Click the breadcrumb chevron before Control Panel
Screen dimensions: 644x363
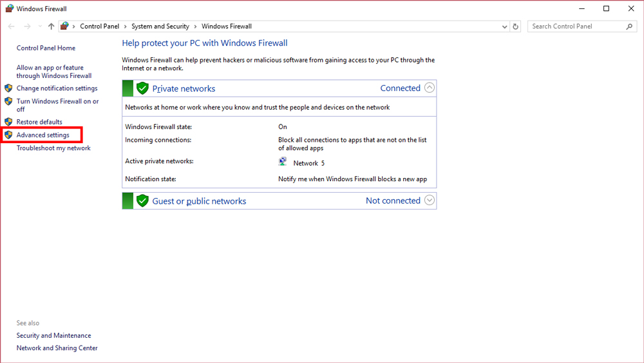(74, 26)
